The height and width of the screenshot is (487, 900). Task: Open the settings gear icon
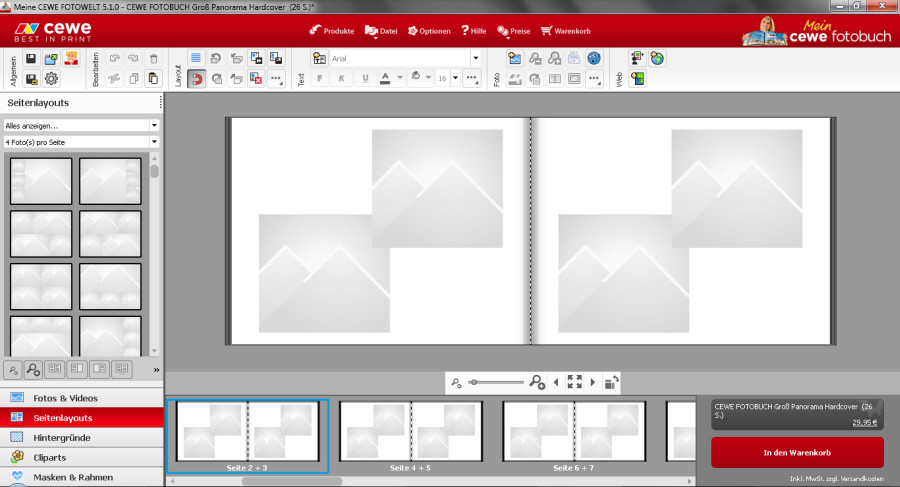(51, 78)
